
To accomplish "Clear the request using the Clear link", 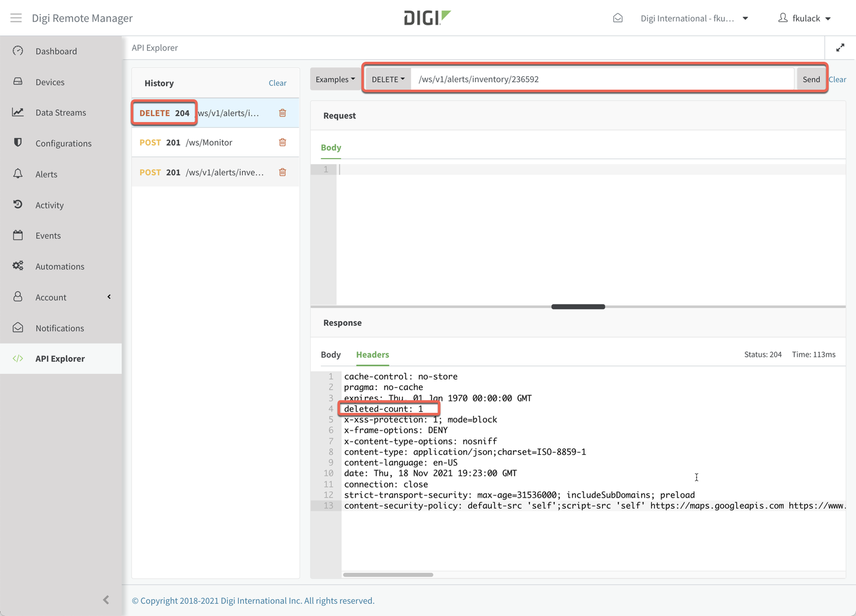I will [837, 79].
